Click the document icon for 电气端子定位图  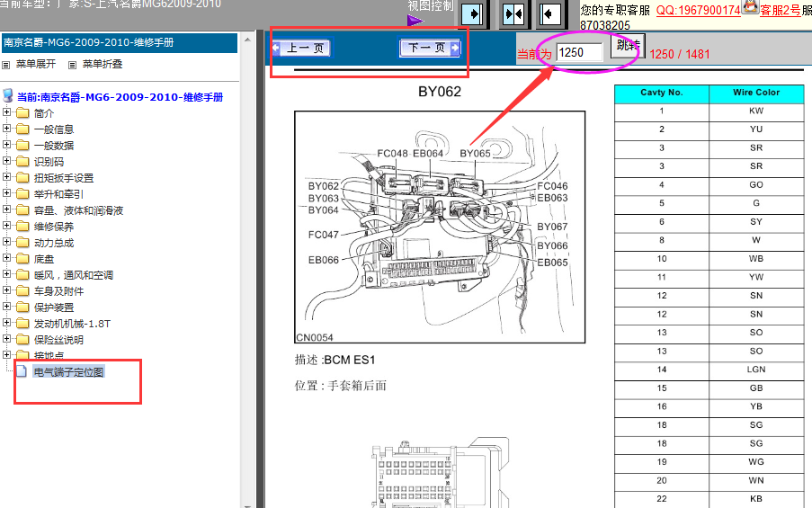coord(22,370)
